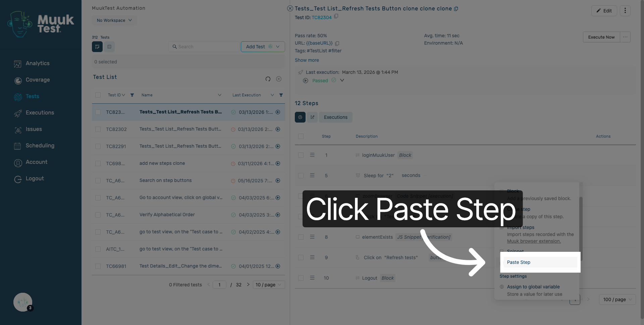Viewport: 644px width, 325px height.
Task: Select the steps edit icon tab
Action: click(x=312, y=117)
